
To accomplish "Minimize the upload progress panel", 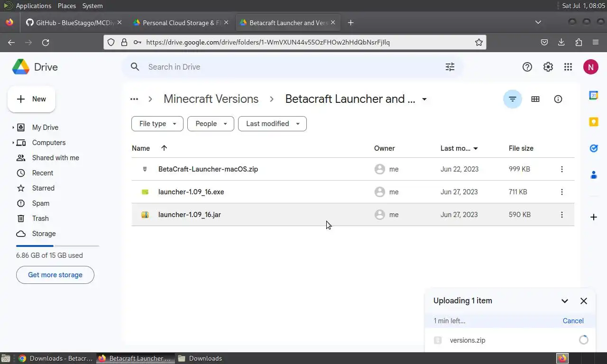I will point(565,301).
